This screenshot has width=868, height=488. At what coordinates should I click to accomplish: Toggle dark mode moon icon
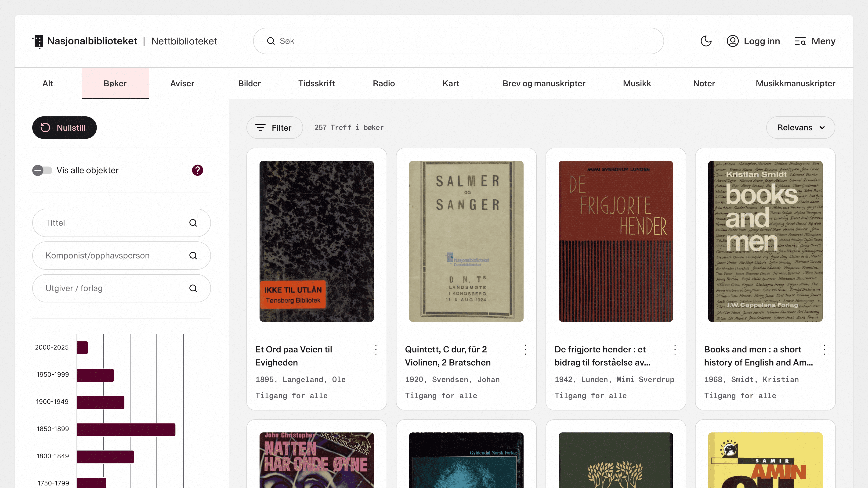coord(706,41)
